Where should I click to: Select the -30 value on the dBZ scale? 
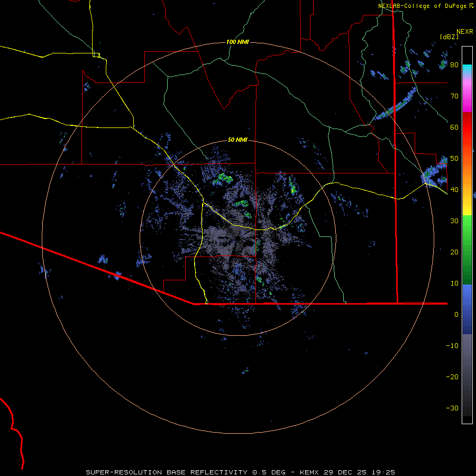click(x=452, y=408)
